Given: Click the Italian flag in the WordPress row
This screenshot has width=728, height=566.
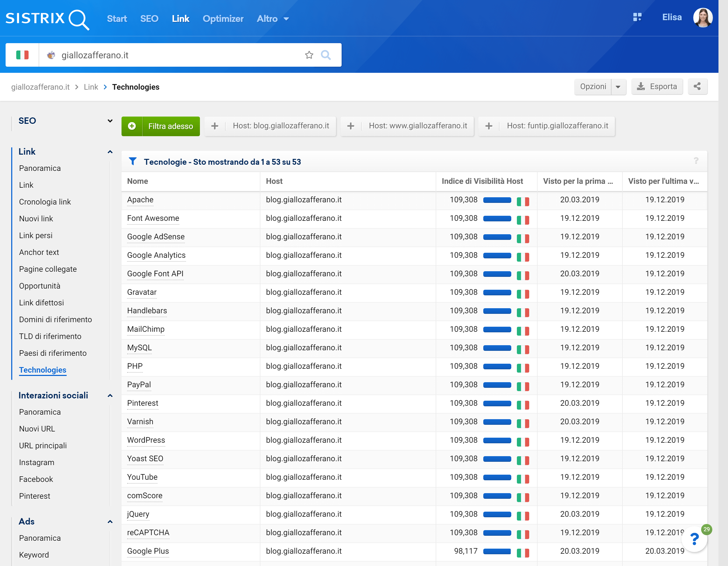Looking at the screenshot, I should (523, 442).
